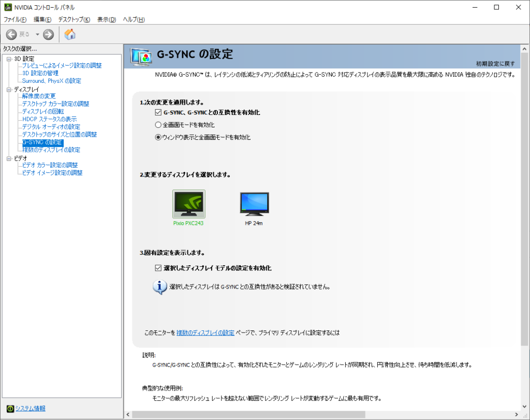This screenshot has width=530, height=420.
Task: Open ディスプレイの回転 tree item
Action: (43, 111)
